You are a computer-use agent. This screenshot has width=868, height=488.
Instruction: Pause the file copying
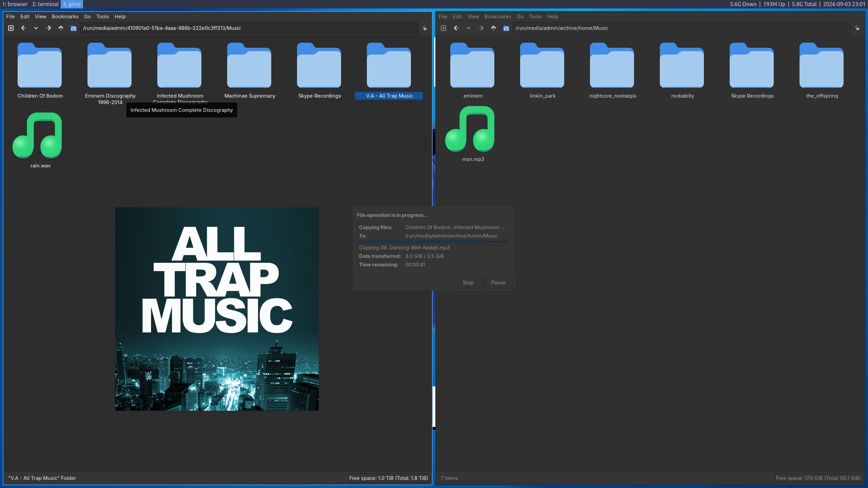pos(498,283)
